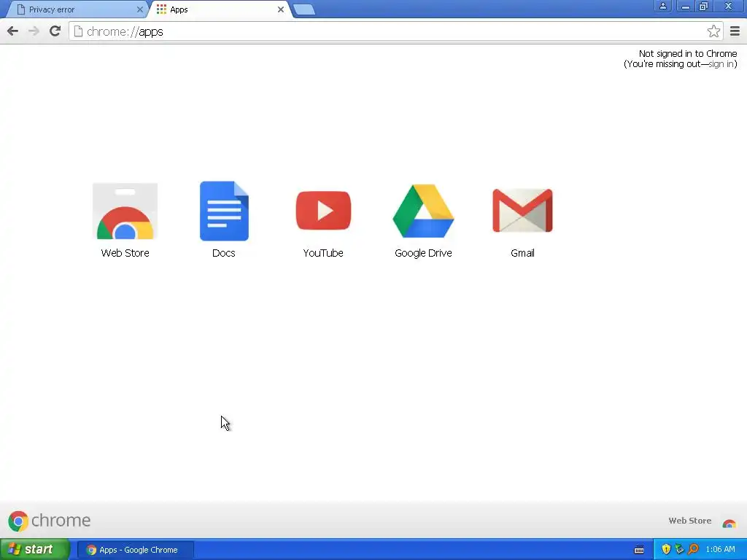Restore down the Chrome window
The width and height of the screenshot is (747, 560).
click(x=703, y=6)
